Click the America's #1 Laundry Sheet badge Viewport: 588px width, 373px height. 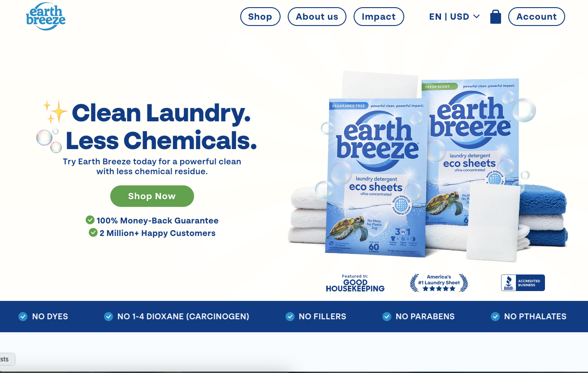pyautogui.click(x=439, y=283)
